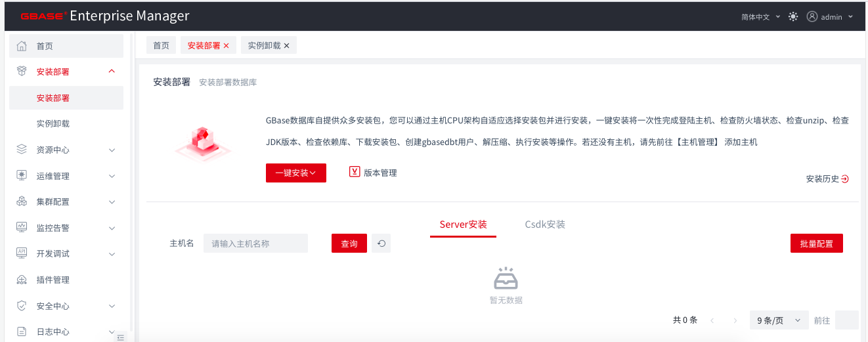The width and height of the screenshot is (868, 342).
Task: Click the 安全中心 shield icon
Action: click(x=22, y=306)
